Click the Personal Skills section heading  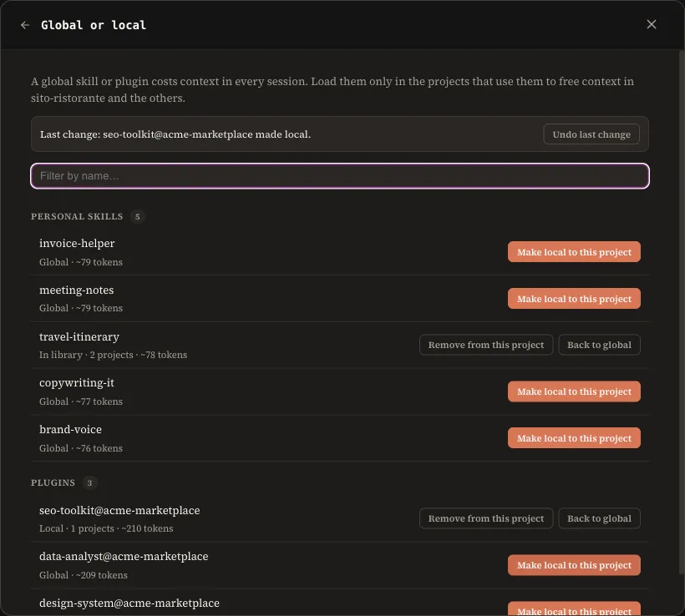point(77,216)
